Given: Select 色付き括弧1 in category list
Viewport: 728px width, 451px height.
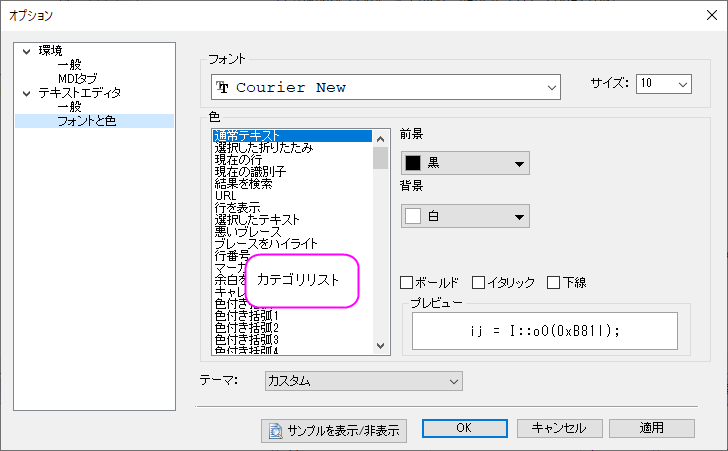Looking at the screenshot, I should click(292, 316).
